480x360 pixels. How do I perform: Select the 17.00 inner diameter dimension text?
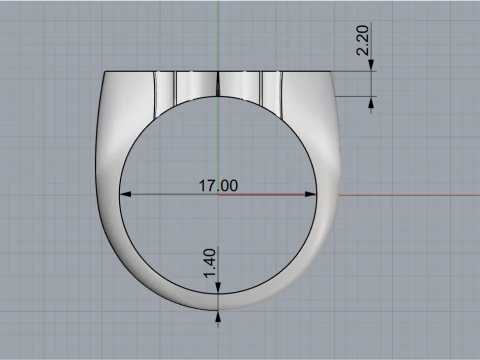[x=218, y=186]
